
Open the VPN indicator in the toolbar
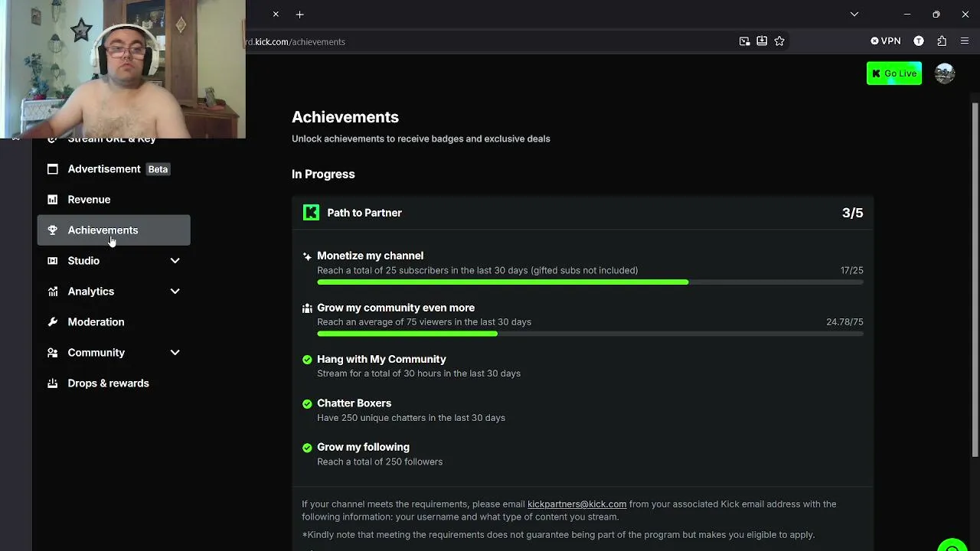[x=886, y=41]
